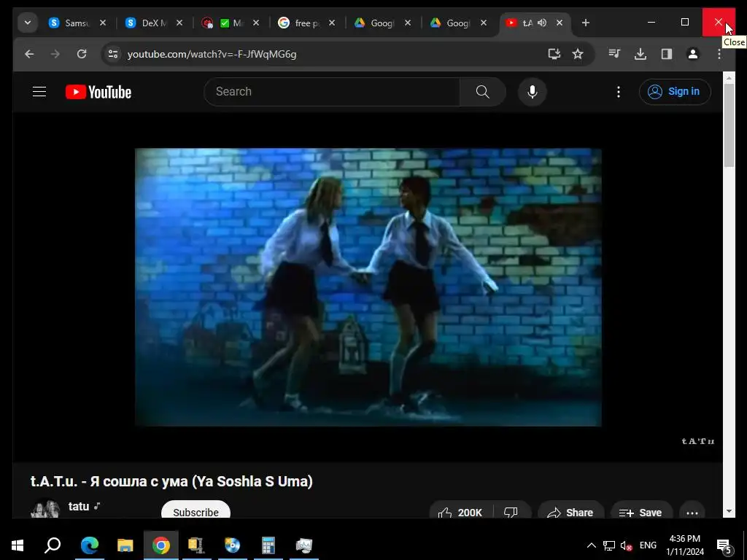
Task: Close the Samsung tab
Action: [x=103, y=23]
